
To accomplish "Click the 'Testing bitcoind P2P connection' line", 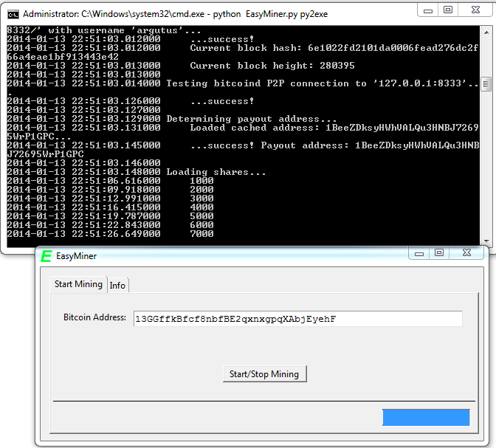I will [323, 83].
